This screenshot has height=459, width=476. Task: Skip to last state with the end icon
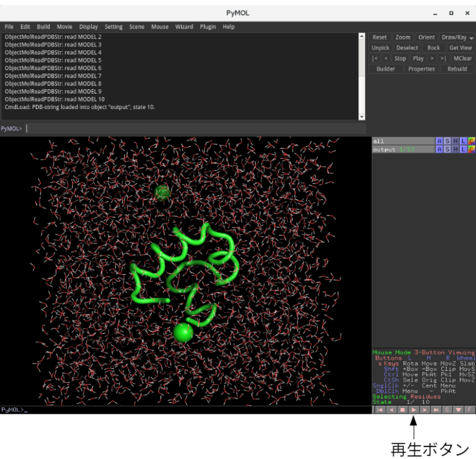click(436, 409)
